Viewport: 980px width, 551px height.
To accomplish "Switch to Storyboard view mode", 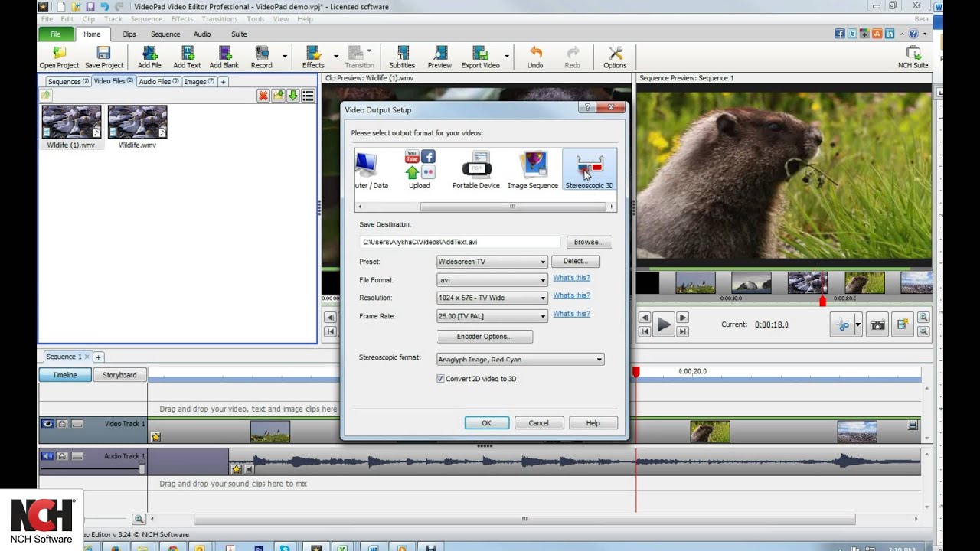I will [x=120, y=375].
